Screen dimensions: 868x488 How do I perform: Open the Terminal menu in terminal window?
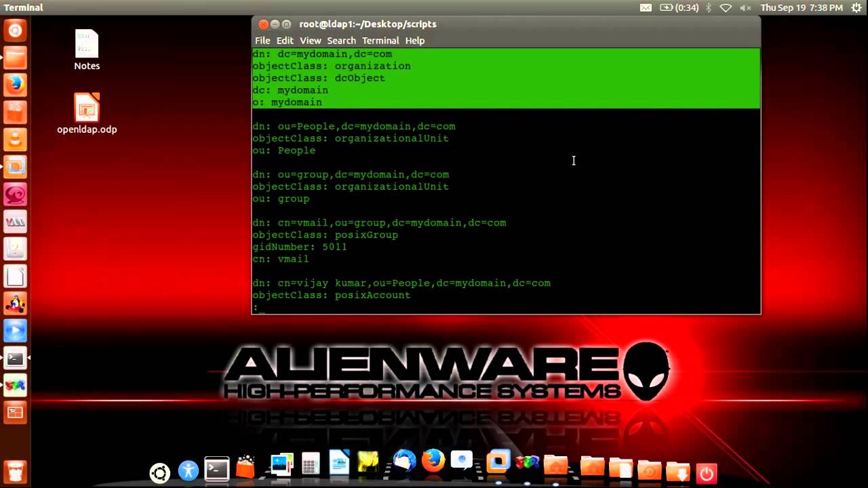pos(380,41)
